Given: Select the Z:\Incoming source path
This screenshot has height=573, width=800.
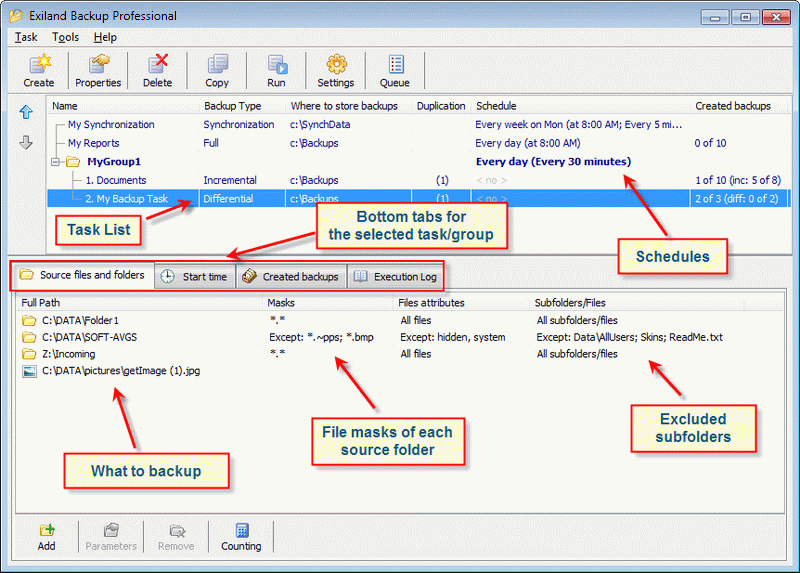Looking at the screenshot, I should point(68,354).
